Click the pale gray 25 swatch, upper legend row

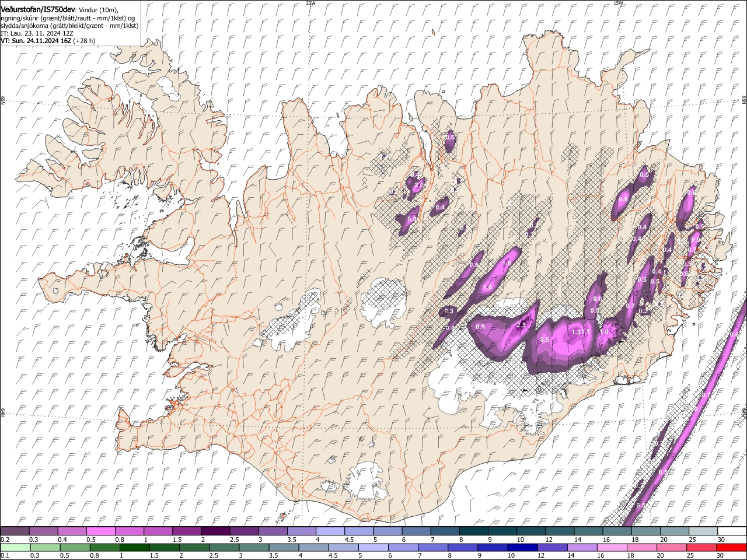click(703, 531)
